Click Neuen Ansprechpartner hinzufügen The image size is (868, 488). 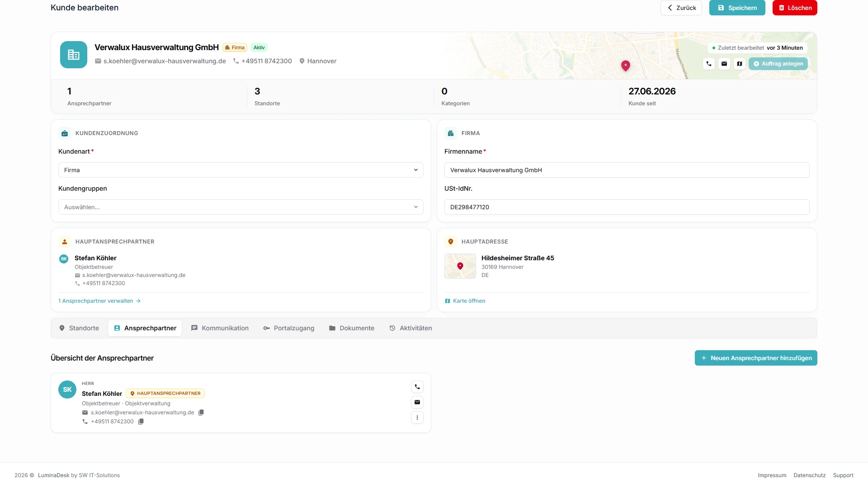(756, 358)
